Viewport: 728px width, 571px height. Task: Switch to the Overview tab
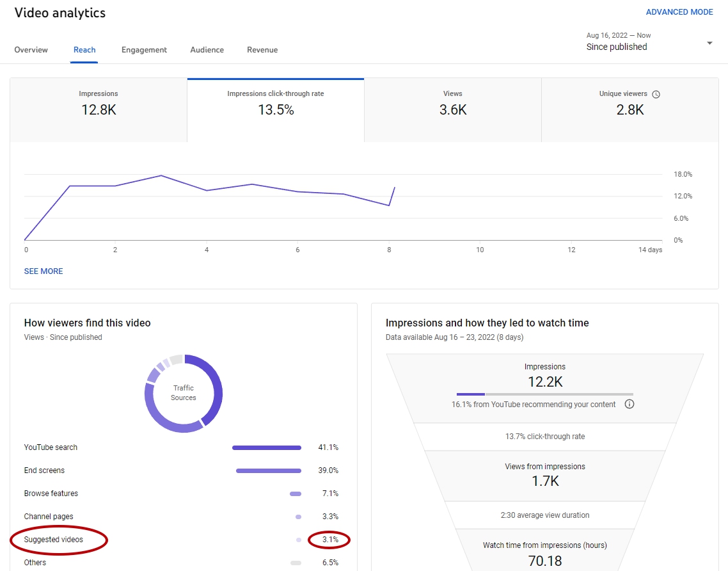[x=31, y=50]
